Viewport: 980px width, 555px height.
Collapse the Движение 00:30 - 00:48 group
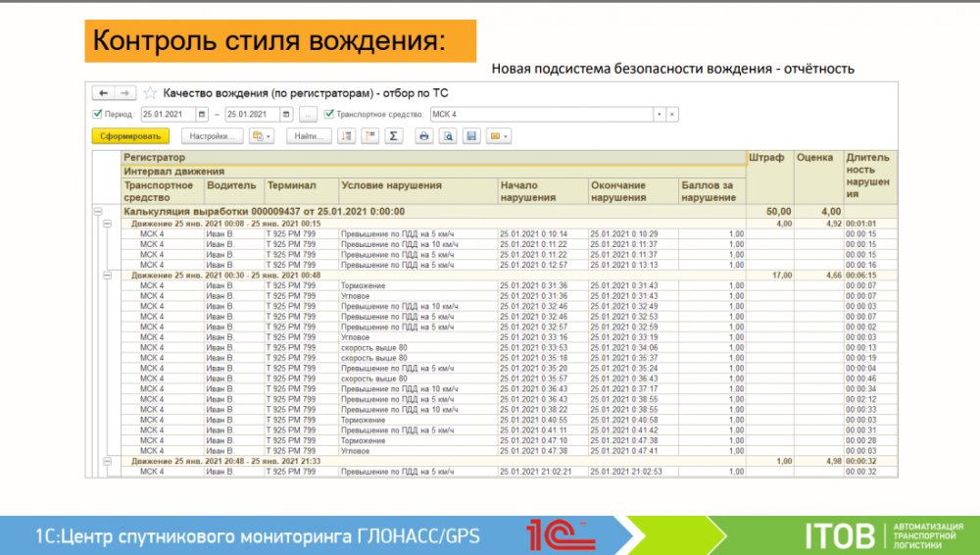[108, 276]
